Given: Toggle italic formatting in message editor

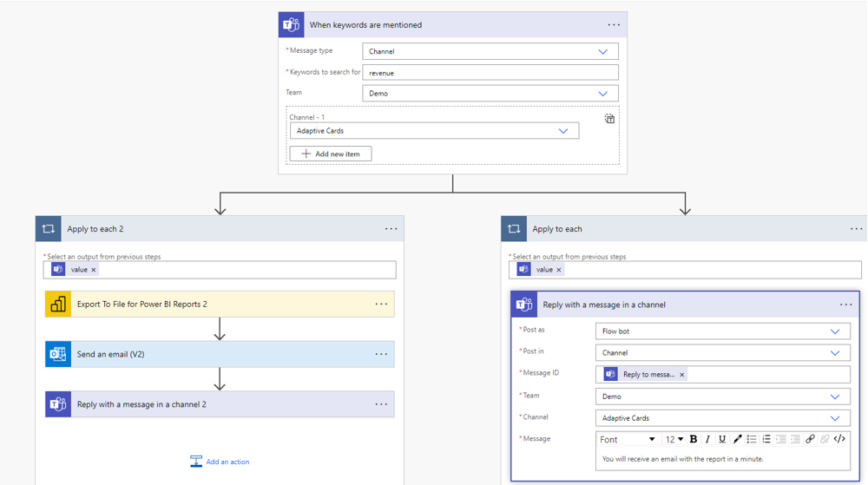Looking at the screenshot, I should [x=707, y=439].
